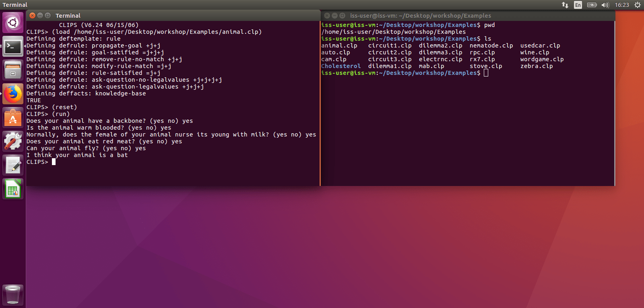Click electrnc.clp file name

coord(441,59)
